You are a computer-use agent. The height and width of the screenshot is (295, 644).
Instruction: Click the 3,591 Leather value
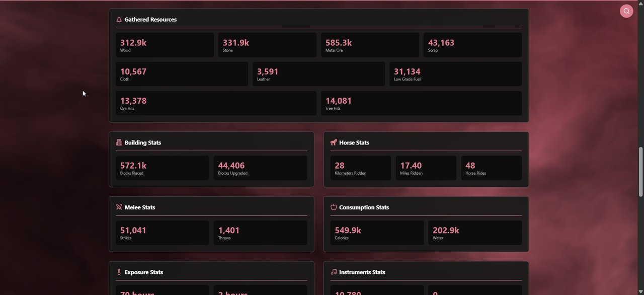(x=268, y=71)
